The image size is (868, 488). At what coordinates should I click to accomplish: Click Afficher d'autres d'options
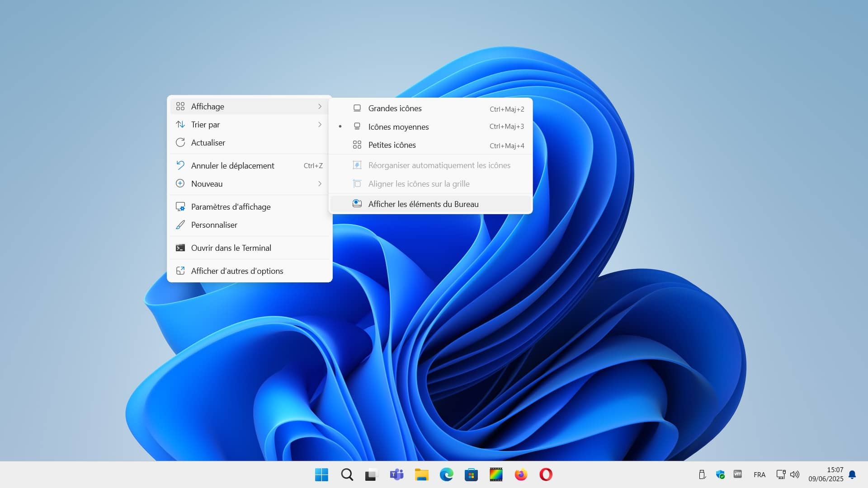[237, 271]
